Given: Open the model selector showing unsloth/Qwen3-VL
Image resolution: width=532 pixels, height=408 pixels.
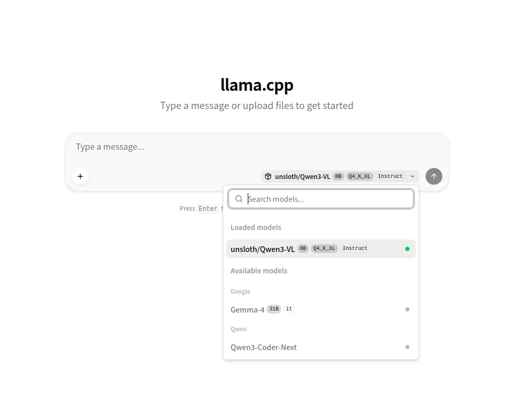Looking at the screenshot, I should (x=340, y=176).
